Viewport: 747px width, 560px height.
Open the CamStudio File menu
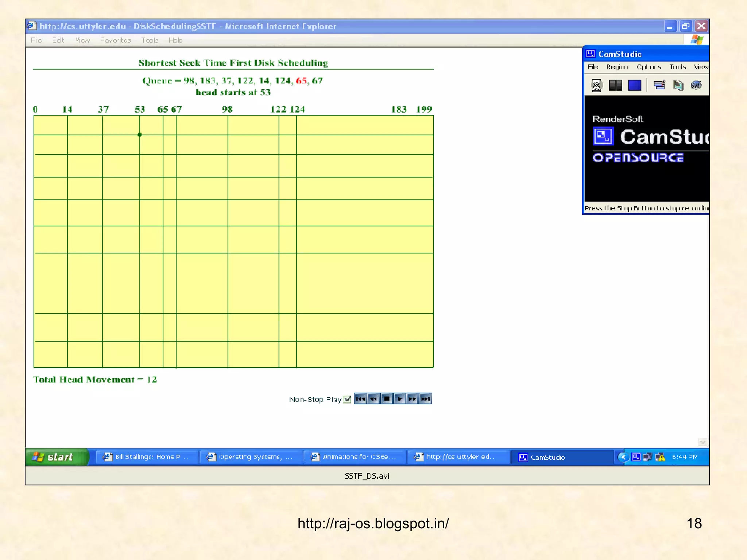tap(593, 67)
